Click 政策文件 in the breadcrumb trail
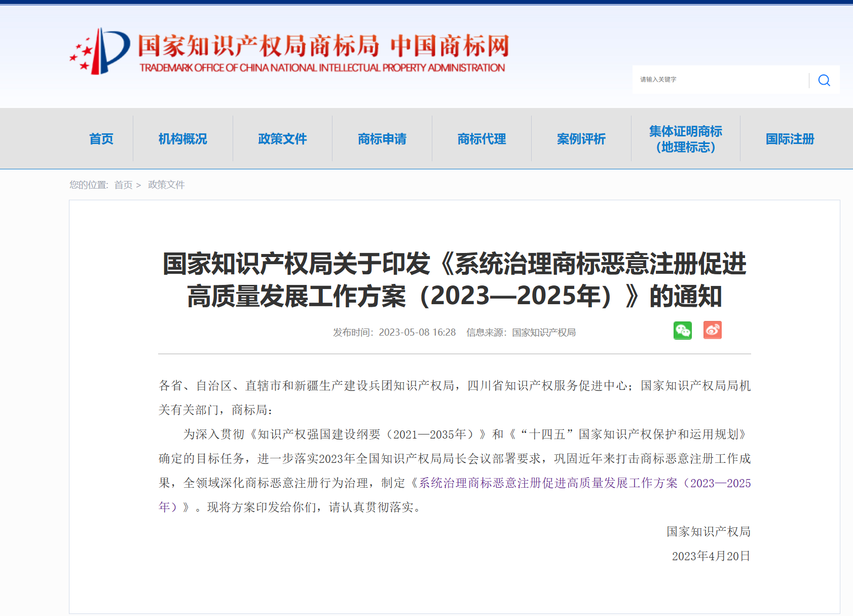Image resolution: width=853 pixels, height=616 pixels. [165, 185]
